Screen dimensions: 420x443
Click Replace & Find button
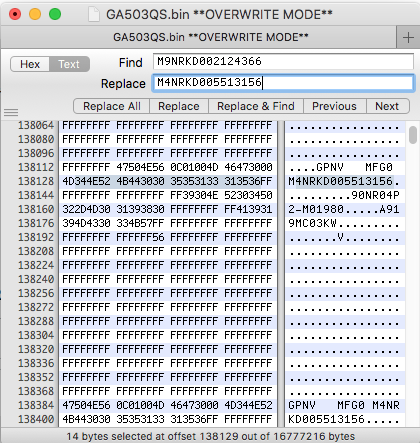coord(256,106)
